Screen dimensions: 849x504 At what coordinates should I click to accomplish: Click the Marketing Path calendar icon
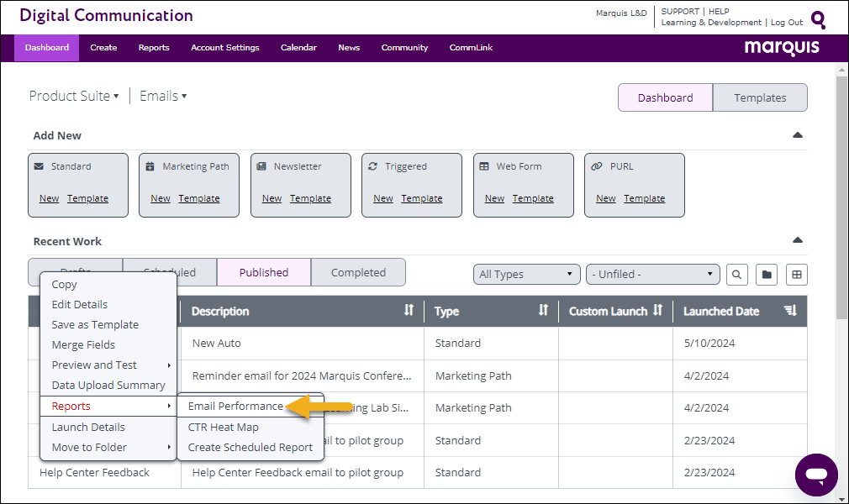[x=150, y=166]
